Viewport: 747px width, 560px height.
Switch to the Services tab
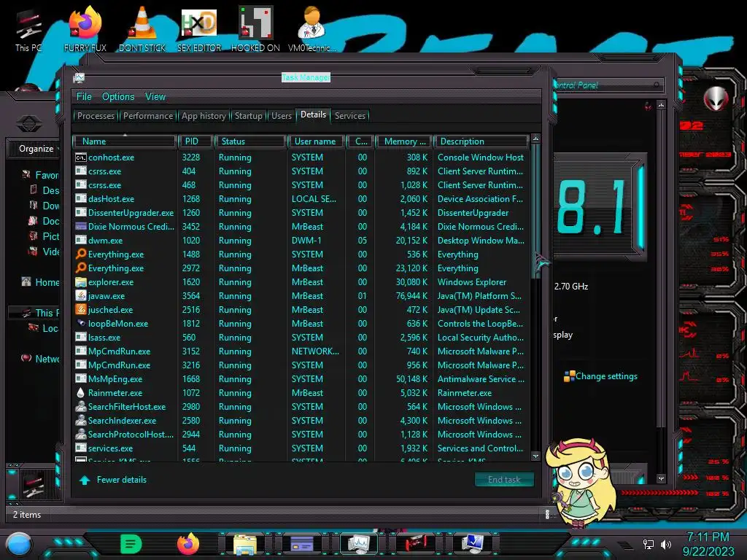(349, 116)
